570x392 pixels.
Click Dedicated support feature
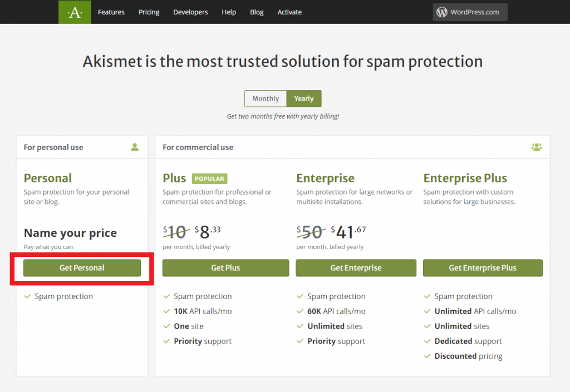468,341
